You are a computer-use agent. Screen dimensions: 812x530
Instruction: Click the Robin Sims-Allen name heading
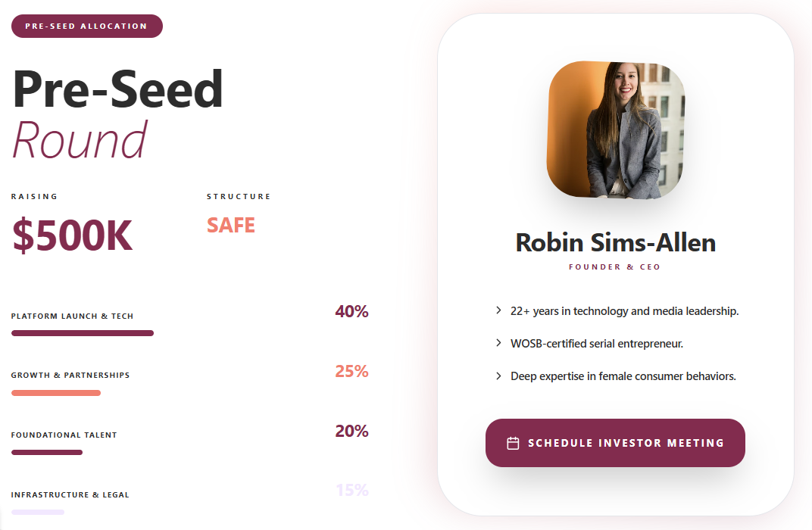pyautogui.click(x=616, y=243)
